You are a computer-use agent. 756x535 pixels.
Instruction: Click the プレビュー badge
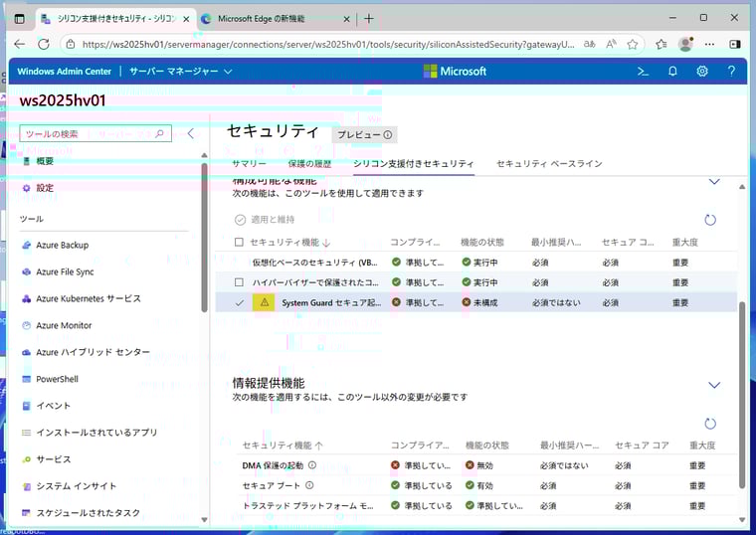(364, 135)
